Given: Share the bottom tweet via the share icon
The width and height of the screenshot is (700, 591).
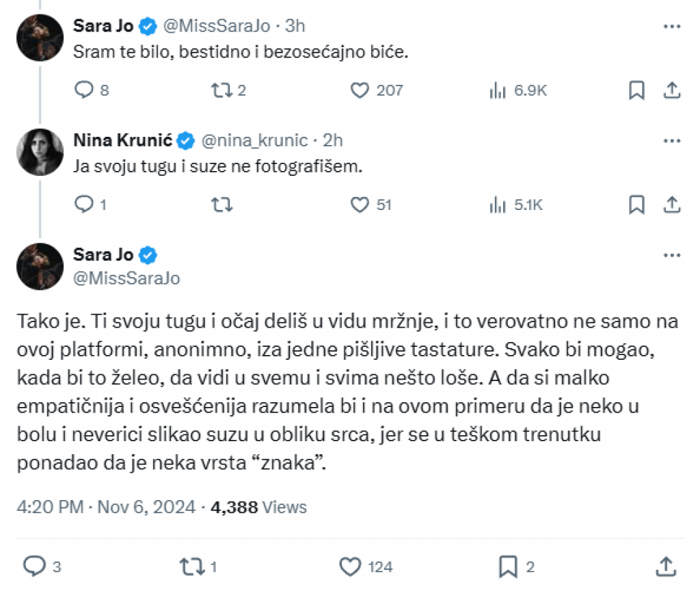Looking at the screenshot, I should click(667, 567).
